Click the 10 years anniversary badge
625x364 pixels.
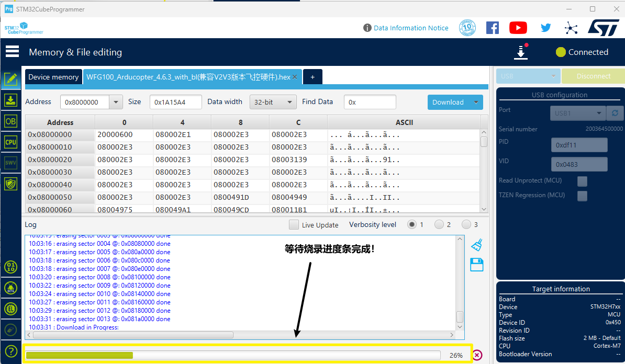point(467,28)
